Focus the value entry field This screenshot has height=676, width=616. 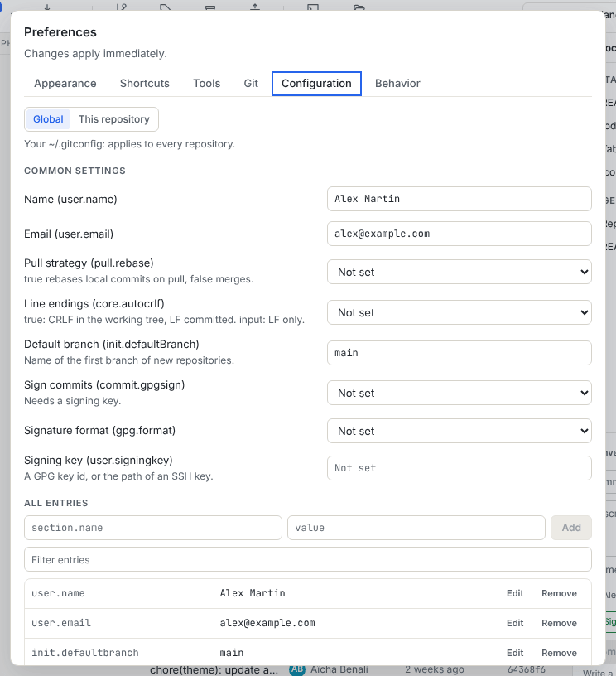(x=416, y=528)
